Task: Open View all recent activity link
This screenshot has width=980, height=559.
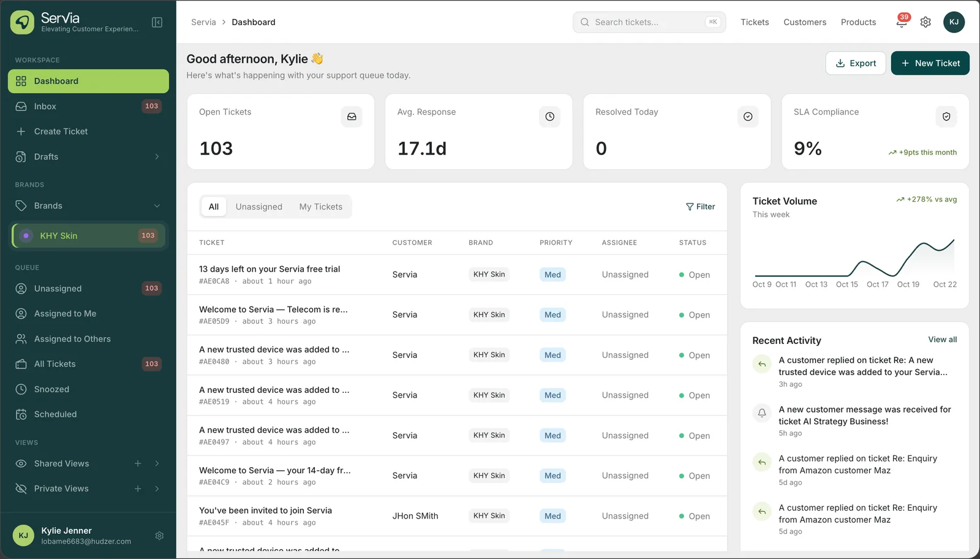Action: coord(942,340)
